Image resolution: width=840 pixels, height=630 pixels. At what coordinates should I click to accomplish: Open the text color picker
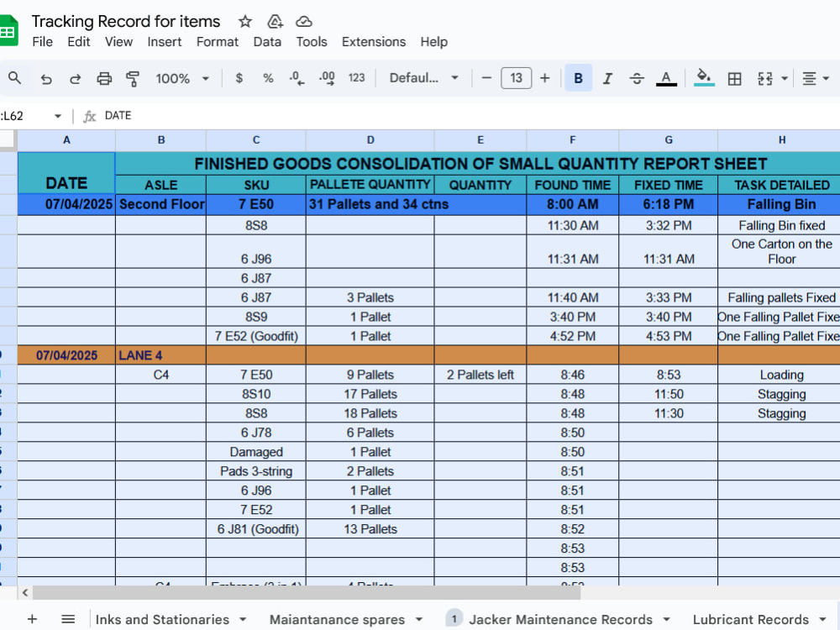666,79
